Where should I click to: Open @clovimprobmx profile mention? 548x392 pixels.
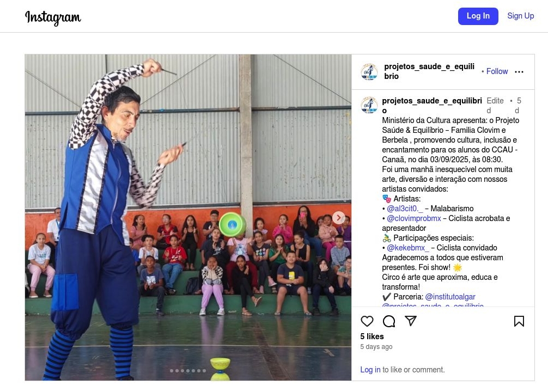pyautogui.click(x=414, y=218)
